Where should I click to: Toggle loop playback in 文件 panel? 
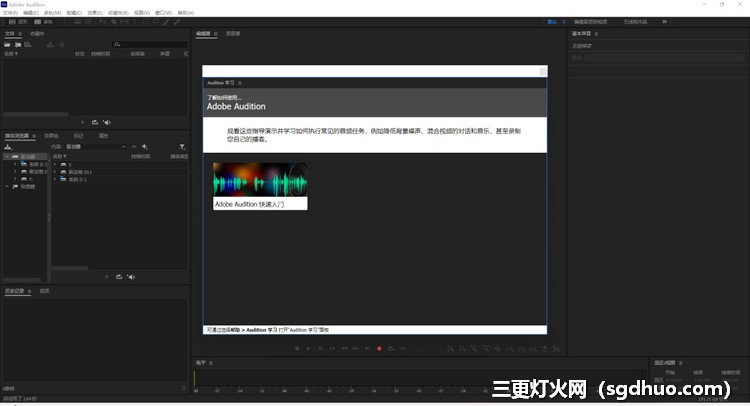pyautogui.click(x=95, y=122)
